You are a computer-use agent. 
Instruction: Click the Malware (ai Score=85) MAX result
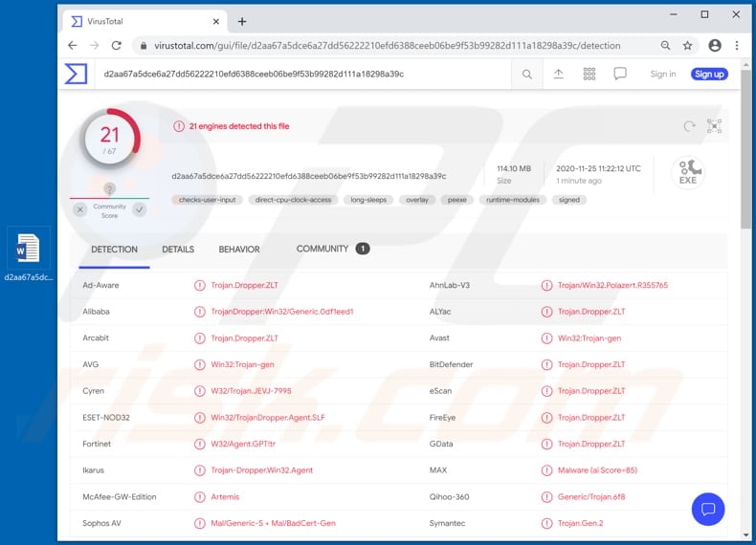597,470
